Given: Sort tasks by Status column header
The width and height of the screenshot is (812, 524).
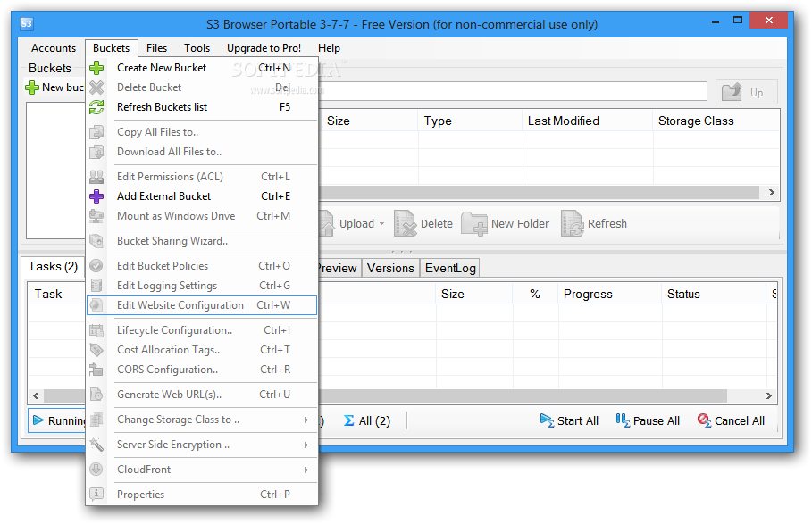Looking at the screenshot, I should (714, 294).
